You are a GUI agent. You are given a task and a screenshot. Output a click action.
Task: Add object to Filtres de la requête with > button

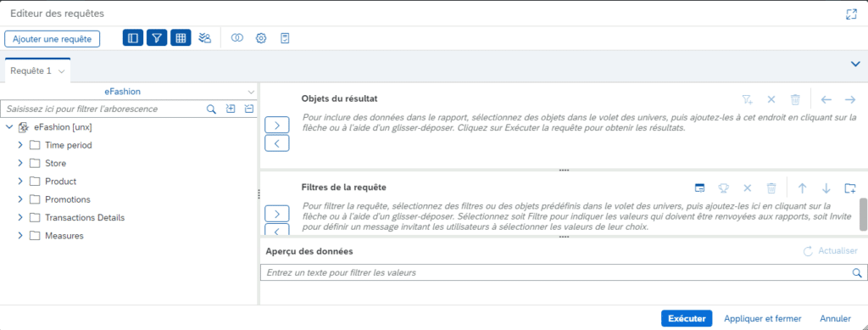pyautogui.click(x=277, y=214)
